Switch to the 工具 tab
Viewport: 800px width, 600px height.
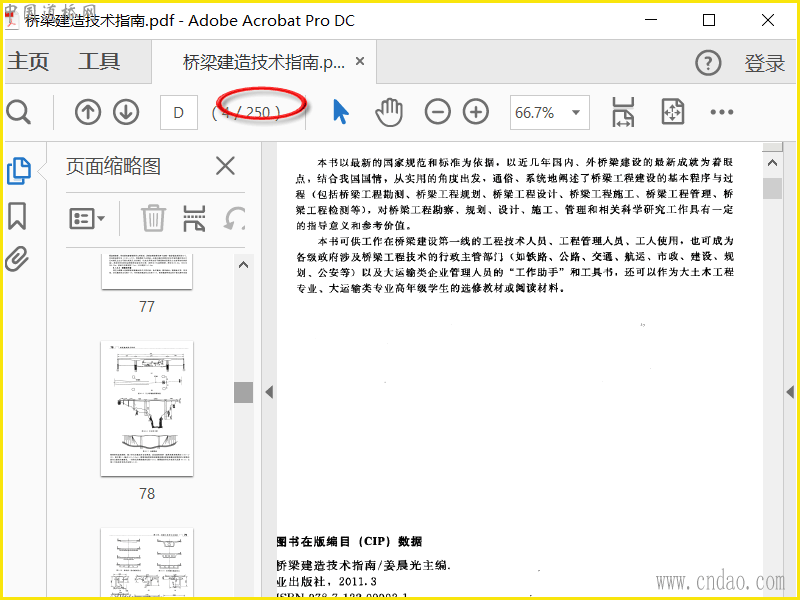click(x=99, y=62)
